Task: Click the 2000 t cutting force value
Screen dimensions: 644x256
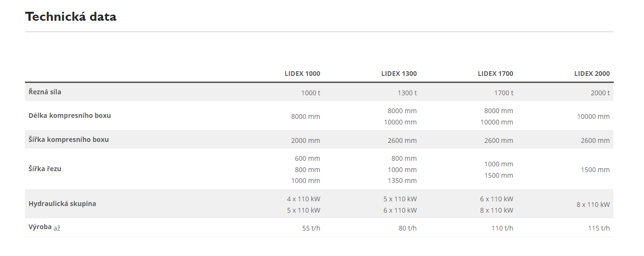Action: click(600, 93)
